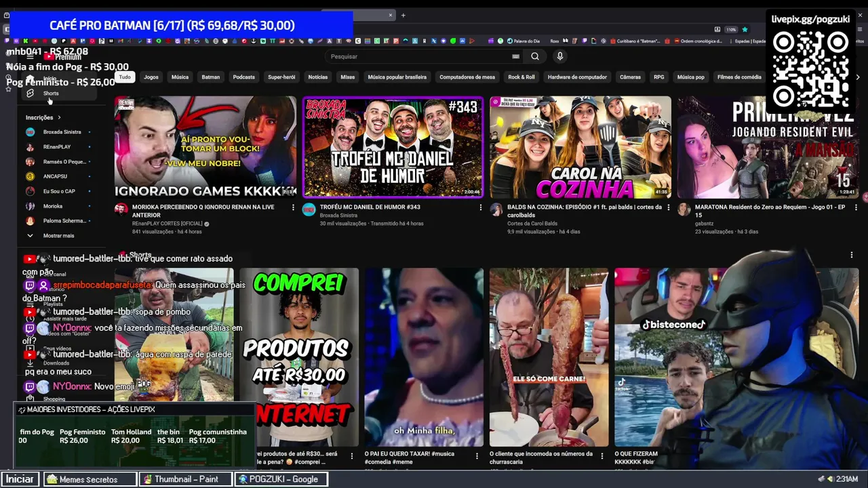Click the YouTube Premium logo

point(62,57)
